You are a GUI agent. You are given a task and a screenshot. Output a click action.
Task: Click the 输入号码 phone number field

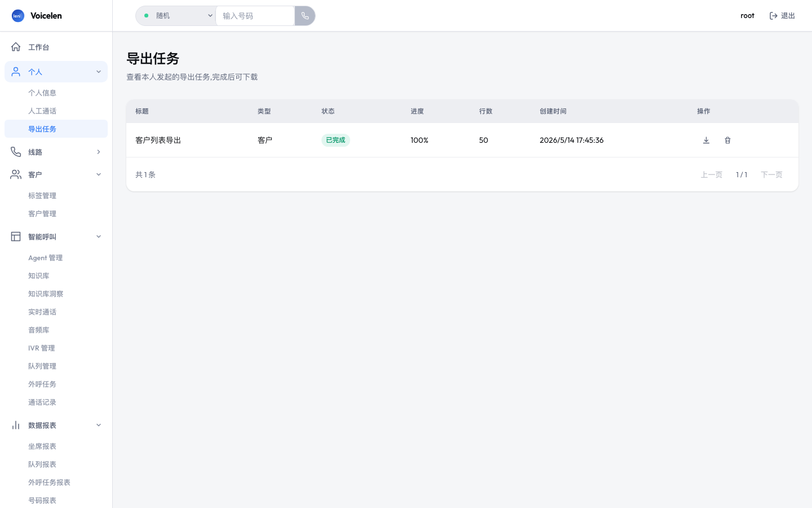[255, 16]
